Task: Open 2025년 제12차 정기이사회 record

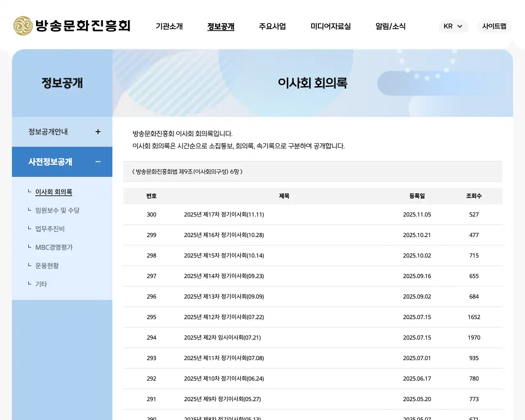Action: point(224,317)
